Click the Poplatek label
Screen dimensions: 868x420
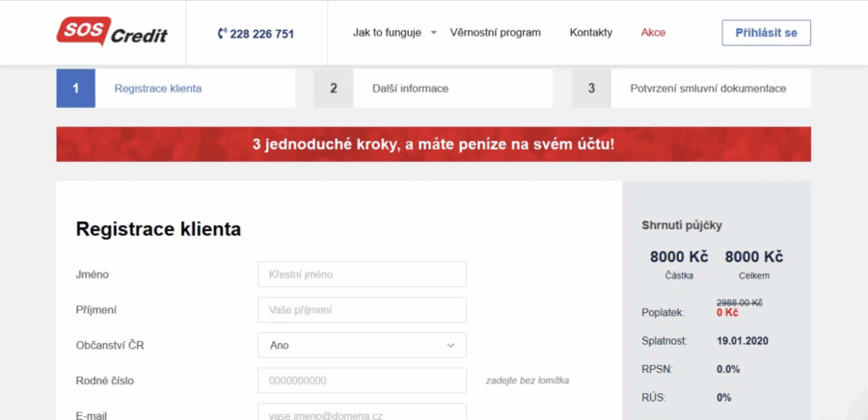pos(663,313)
